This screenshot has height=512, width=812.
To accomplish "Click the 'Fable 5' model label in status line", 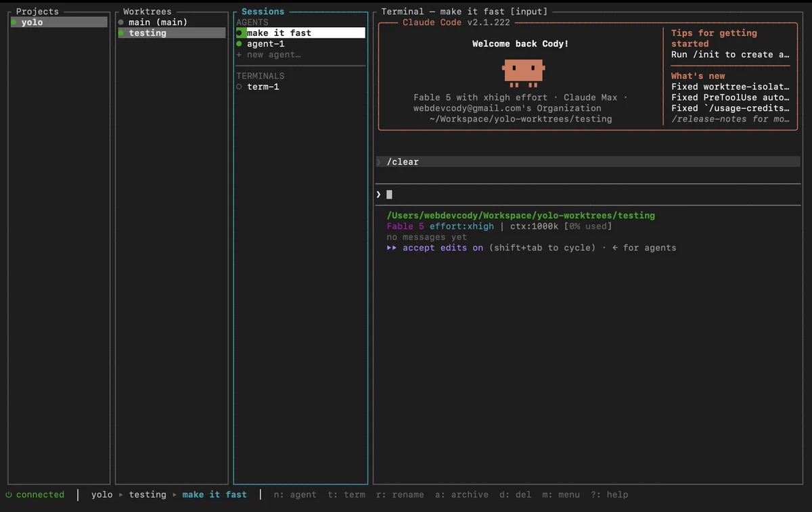I will (x=405, y=227).
